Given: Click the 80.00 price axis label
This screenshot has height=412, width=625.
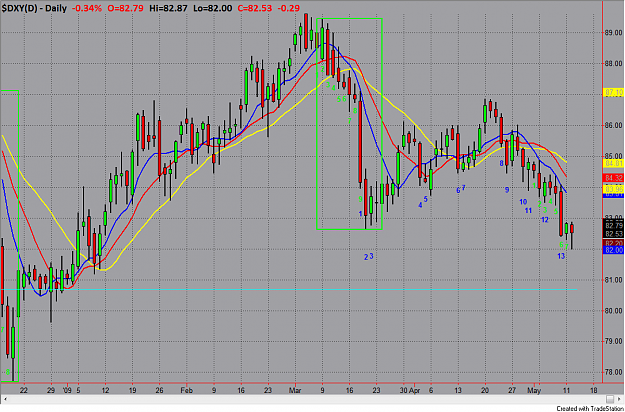Looking at the screenshot, I should coord(614,311).
